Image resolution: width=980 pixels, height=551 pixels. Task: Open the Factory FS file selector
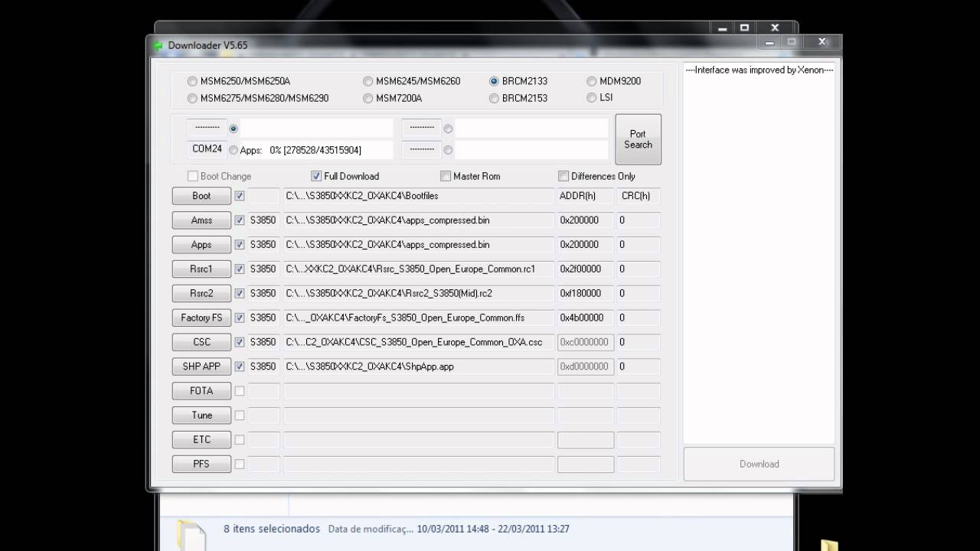coord(201,318)
